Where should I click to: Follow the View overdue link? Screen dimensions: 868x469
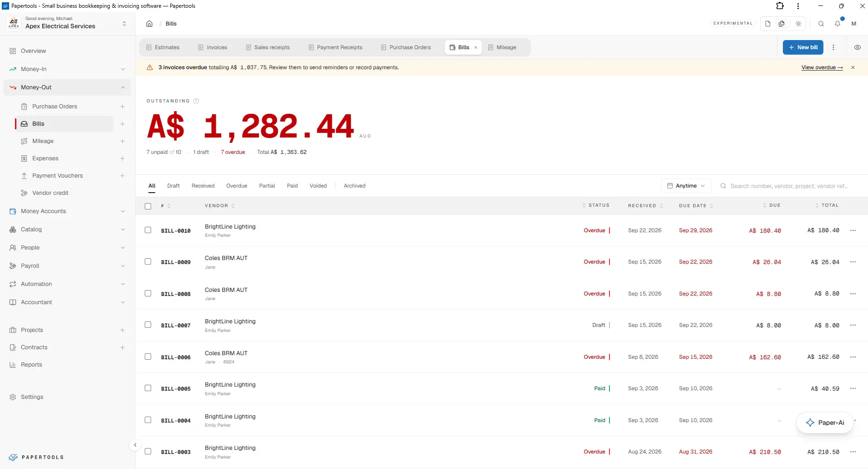pos(822,67)
